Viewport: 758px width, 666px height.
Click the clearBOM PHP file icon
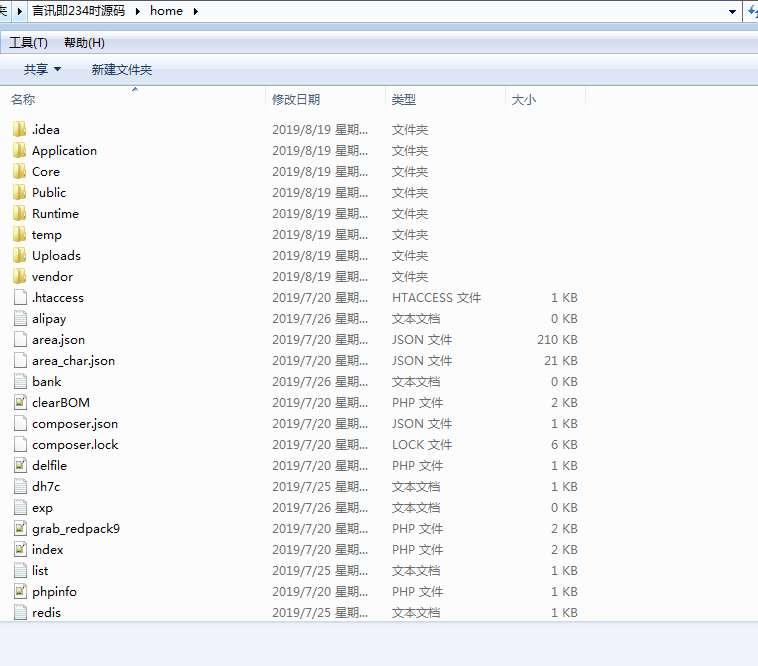20,403
